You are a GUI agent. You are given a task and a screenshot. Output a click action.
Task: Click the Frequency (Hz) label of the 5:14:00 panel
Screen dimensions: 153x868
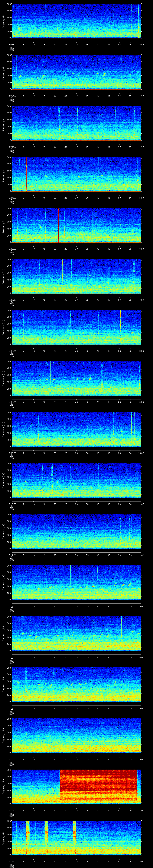(x=3, y=685)
